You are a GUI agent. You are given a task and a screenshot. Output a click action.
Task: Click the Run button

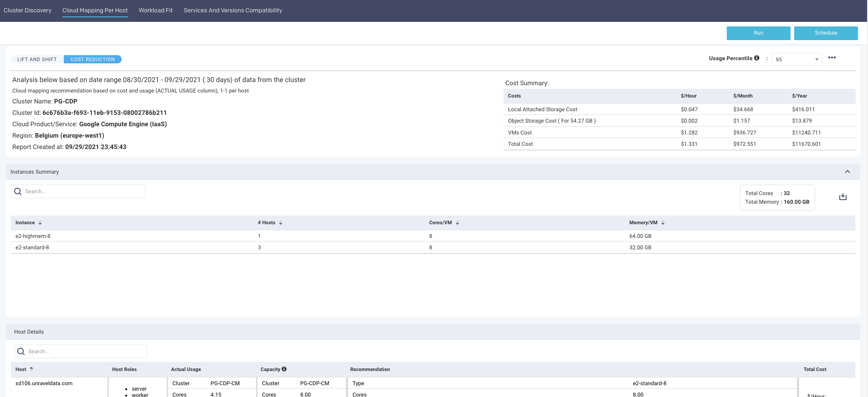coord(758,33)
